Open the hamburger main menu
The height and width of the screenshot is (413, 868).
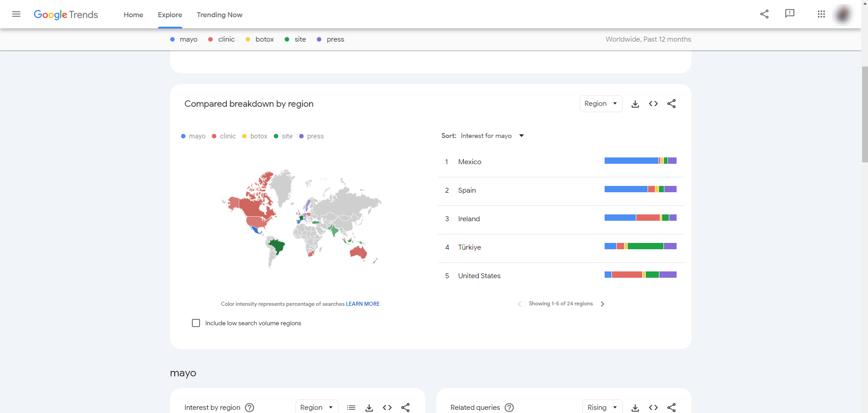coord(16,14)
